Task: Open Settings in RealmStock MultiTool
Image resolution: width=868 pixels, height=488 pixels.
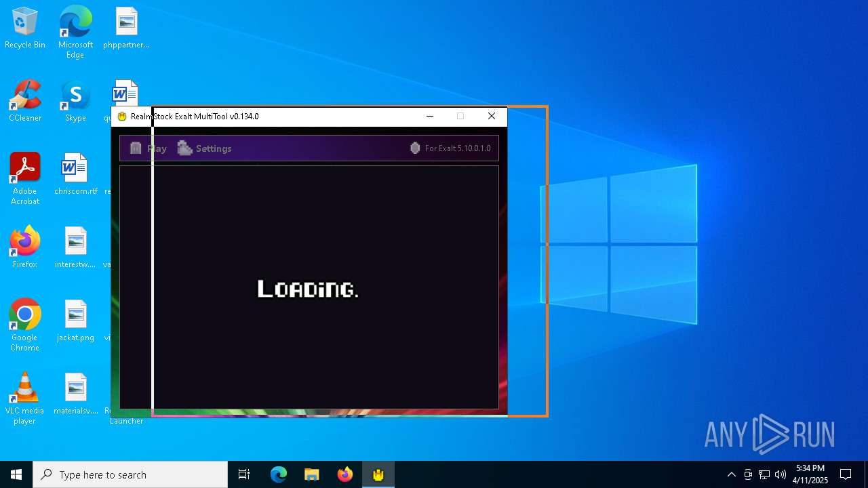Action: point(205,148)
